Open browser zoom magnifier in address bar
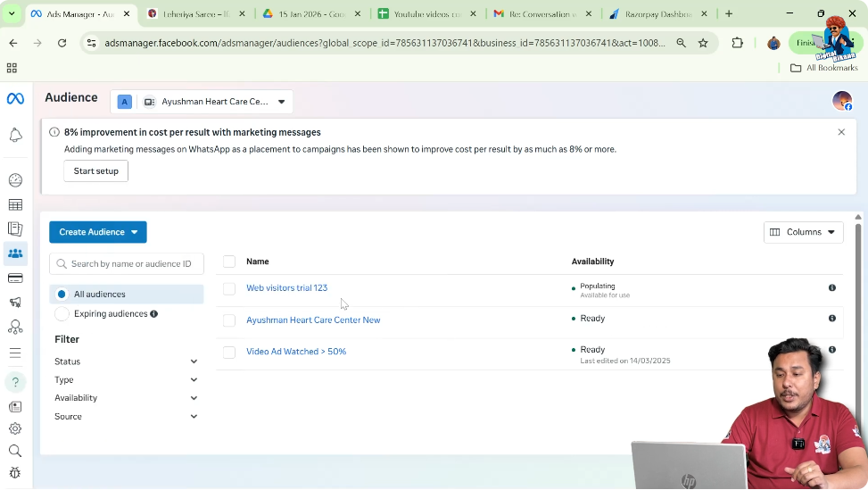Screen dimensions: 868x490 681,43
